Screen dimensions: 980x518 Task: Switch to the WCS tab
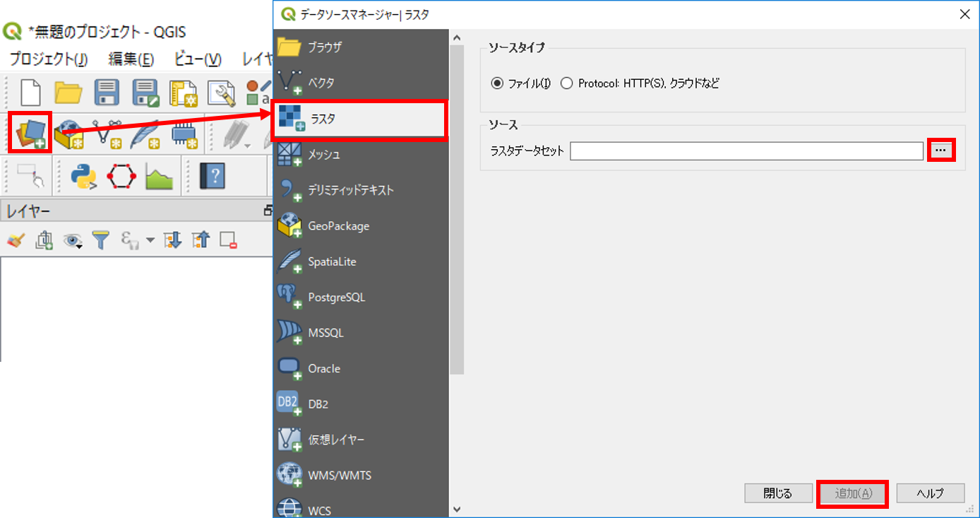coord(361,506)
